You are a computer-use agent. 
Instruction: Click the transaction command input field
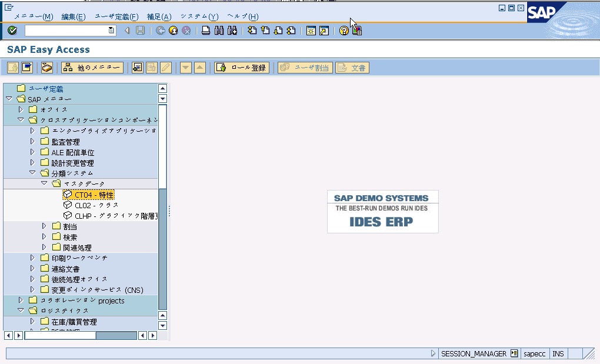pos(66,30)
